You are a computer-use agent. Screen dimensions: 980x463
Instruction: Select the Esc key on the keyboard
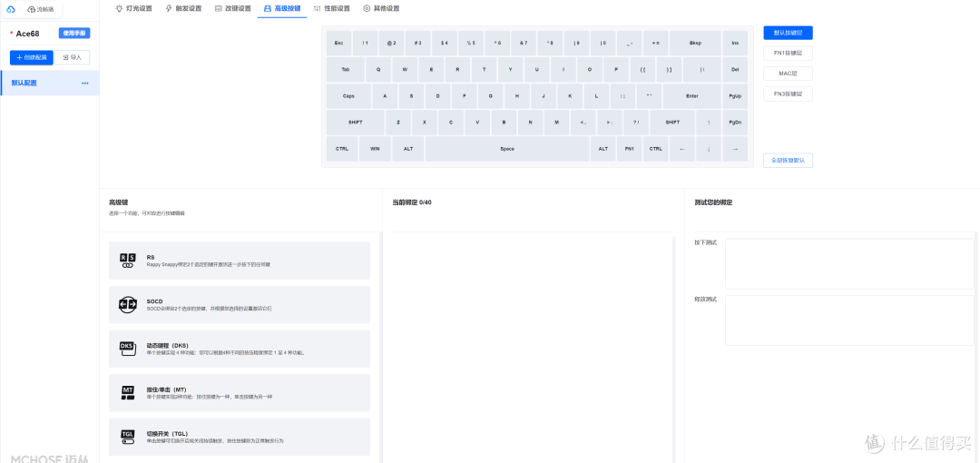point(338,44)
